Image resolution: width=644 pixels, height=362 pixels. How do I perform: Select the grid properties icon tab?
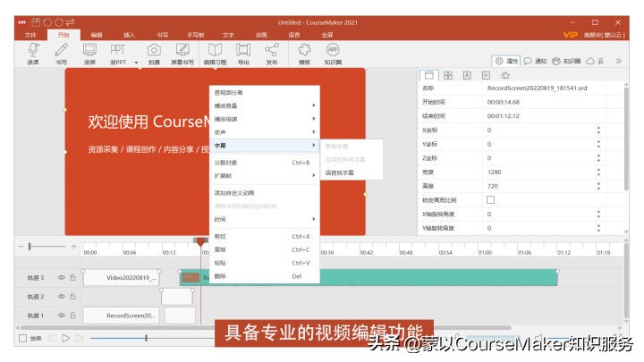click(448, 75)
